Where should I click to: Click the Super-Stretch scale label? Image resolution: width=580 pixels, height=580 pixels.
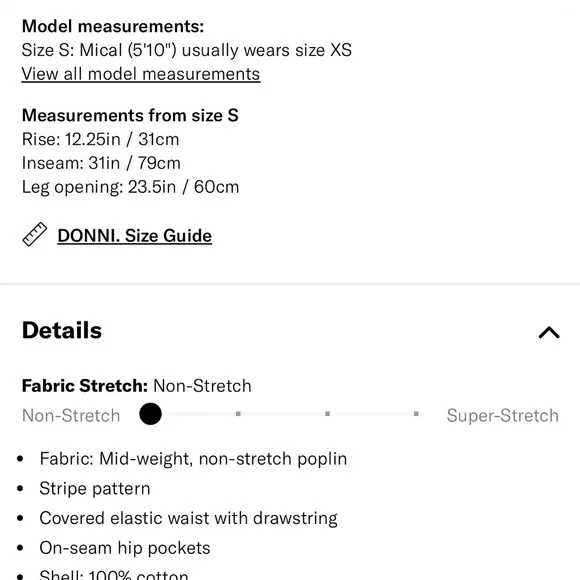(x=503, y=415)
